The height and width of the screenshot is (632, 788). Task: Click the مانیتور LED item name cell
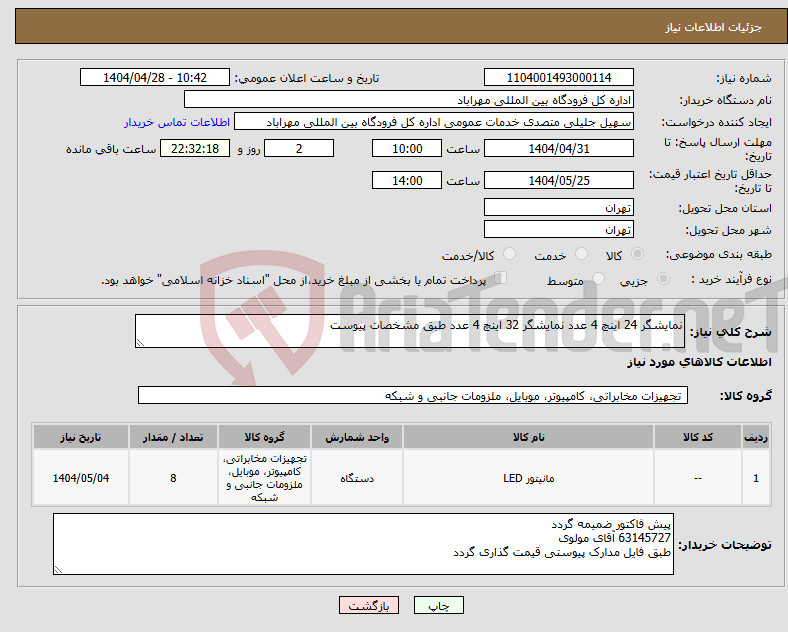tap(528, 478)
